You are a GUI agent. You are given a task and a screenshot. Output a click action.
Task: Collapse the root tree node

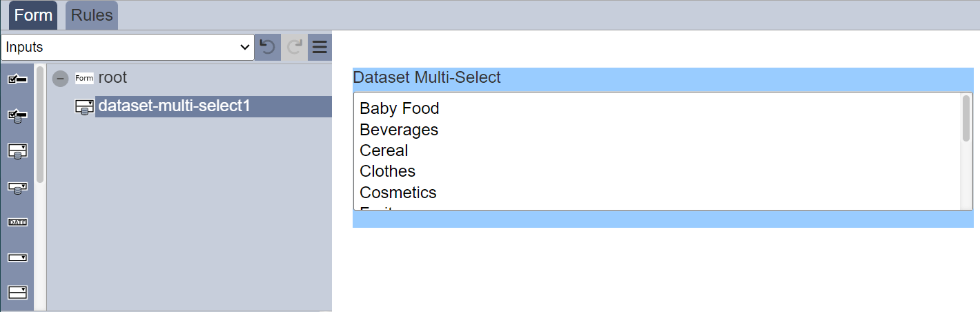[x=61, y=79]
